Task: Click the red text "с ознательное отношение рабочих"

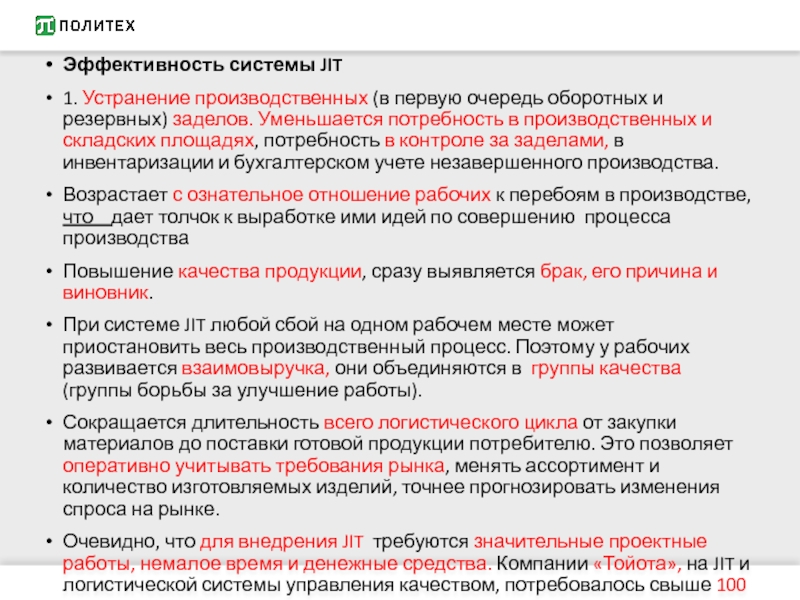Action: click(331, 195)
